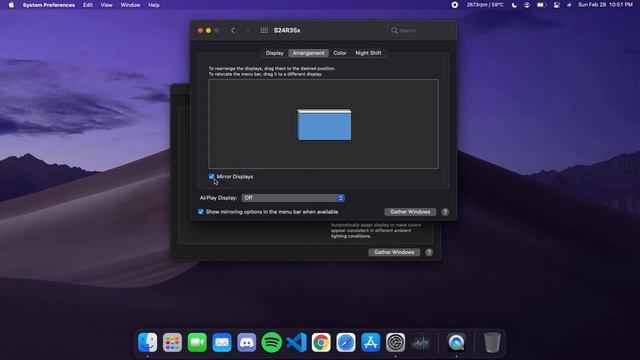Open Finder from the dock
The image size is (640, 360).
(147, 342)
